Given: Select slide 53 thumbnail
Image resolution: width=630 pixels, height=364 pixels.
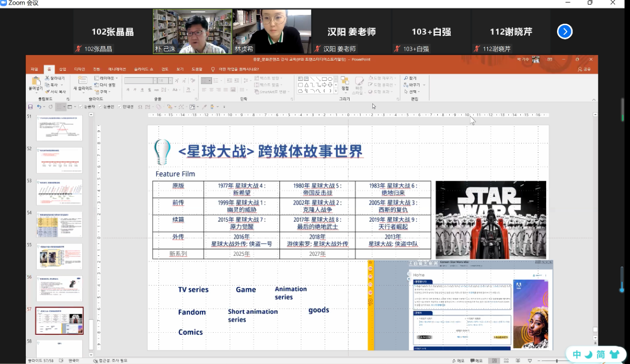Looking at the screenshot, I should [x=60, y=192].
